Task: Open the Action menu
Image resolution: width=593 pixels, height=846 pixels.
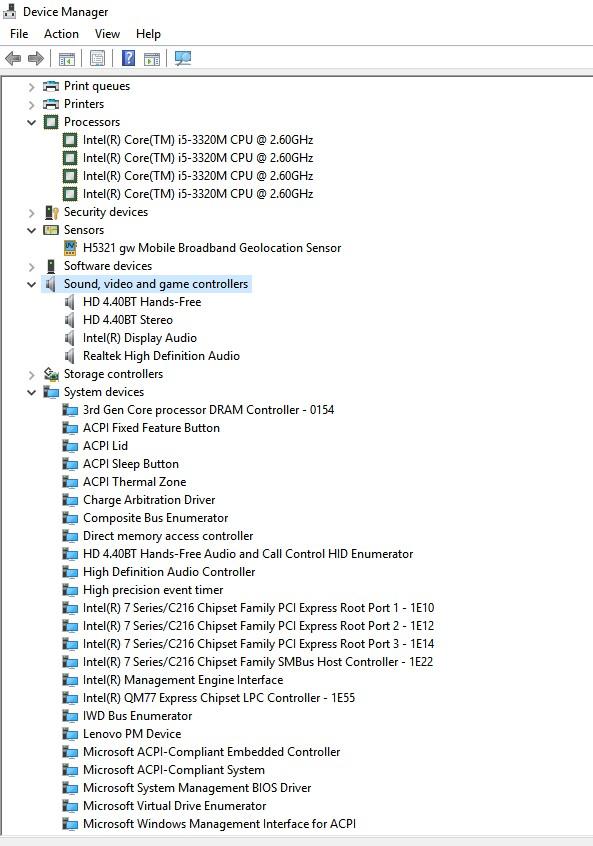Action: pos(61,33)
